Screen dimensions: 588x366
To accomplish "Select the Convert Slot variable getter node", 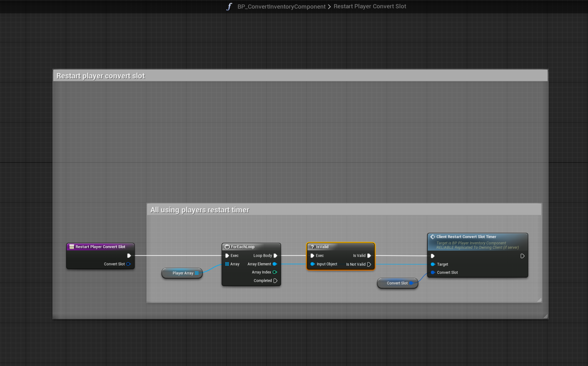I will pos(397,283).
